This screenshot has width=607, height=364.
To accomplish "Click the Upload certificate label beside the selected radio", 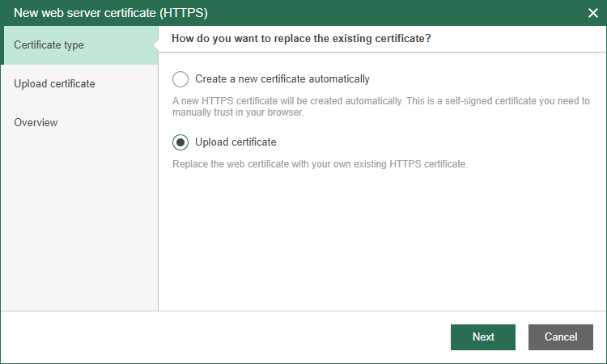I will coord(236,142).
